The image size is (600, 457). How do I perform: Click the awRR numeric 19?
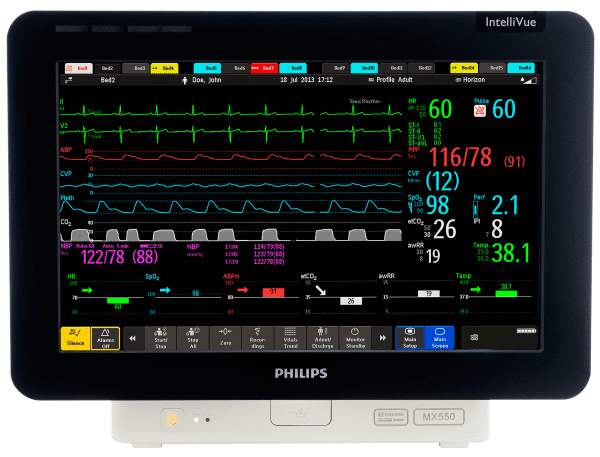click(433, 256)
